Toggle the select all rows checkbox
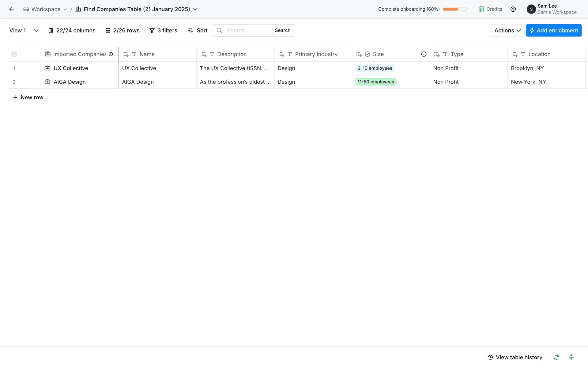The image size is (588, 368). 14,54
